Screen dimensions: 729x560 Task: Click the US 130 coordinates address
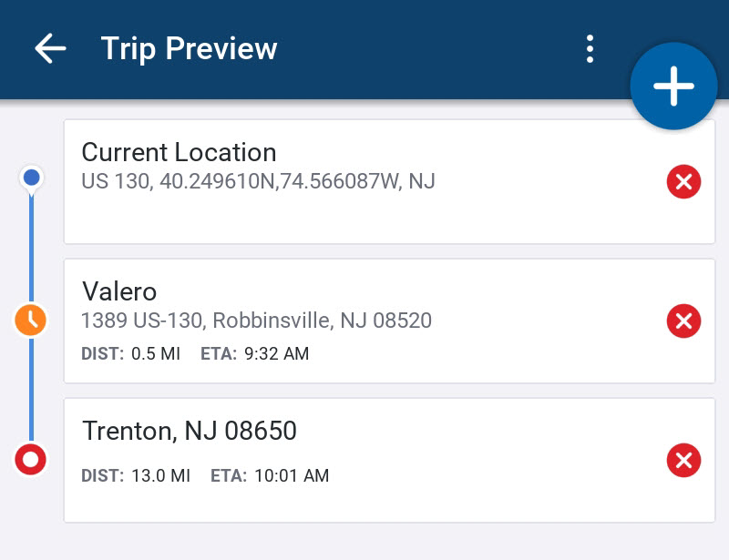click(258, 181)
